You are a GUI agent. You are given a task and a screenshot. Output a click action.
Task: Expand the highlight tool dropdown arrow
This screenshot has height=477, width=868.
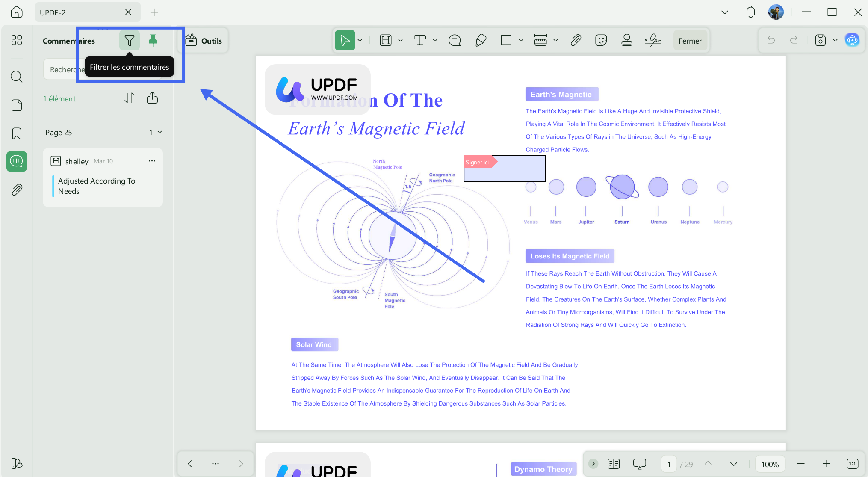[x=401, y=41]
